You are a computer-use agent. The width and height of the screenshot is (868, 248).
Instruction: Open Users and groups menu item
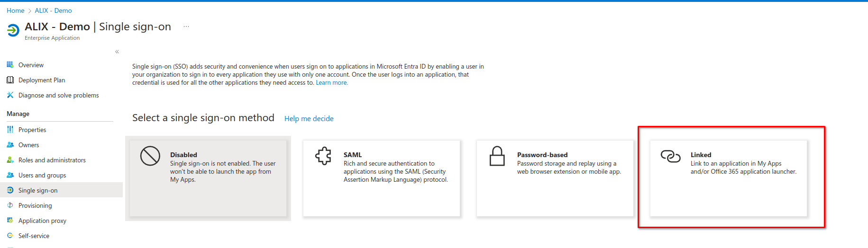tap(42, 175)
